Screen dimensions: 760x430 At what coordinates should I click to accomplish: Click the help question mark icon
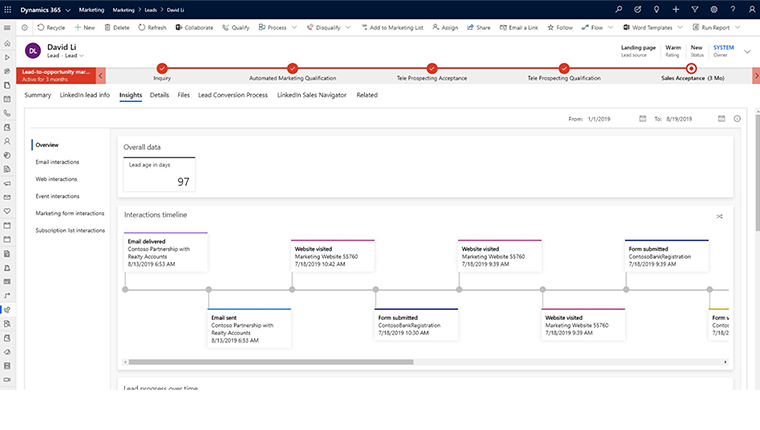733,9
